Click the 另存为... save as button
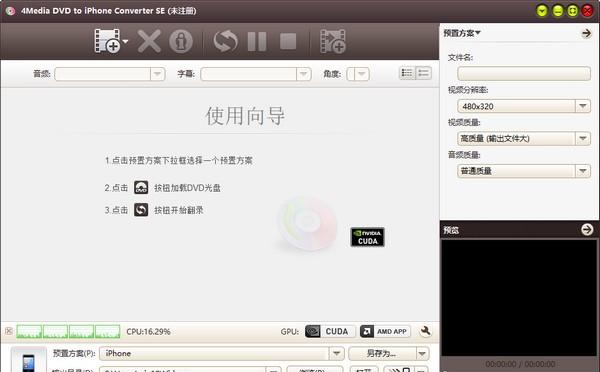Image resolution: width=600 pixels, height=372 pixels. click(x=382, y=353)
